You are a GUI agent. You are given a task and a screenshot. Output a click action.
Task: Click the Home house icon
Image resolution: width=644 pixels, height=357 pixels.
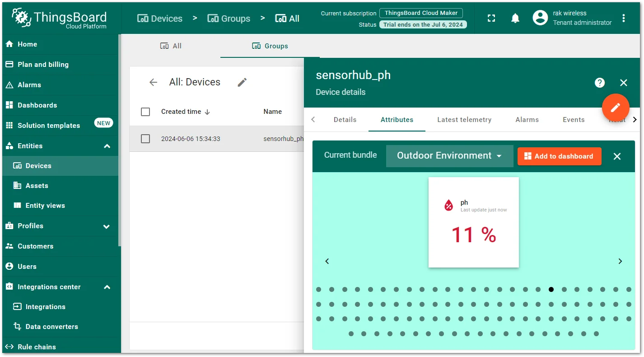pyautogui.click(x=9, y=44)
